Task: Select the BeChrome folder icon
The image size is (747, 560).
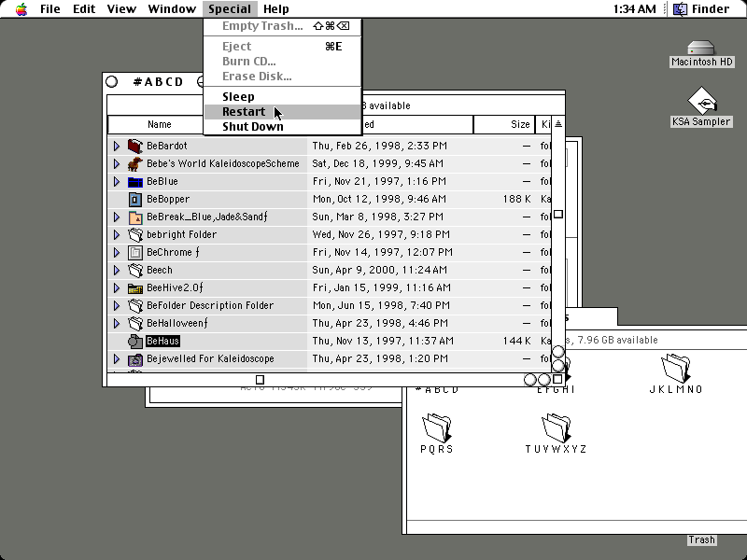Action: (135, 252)
